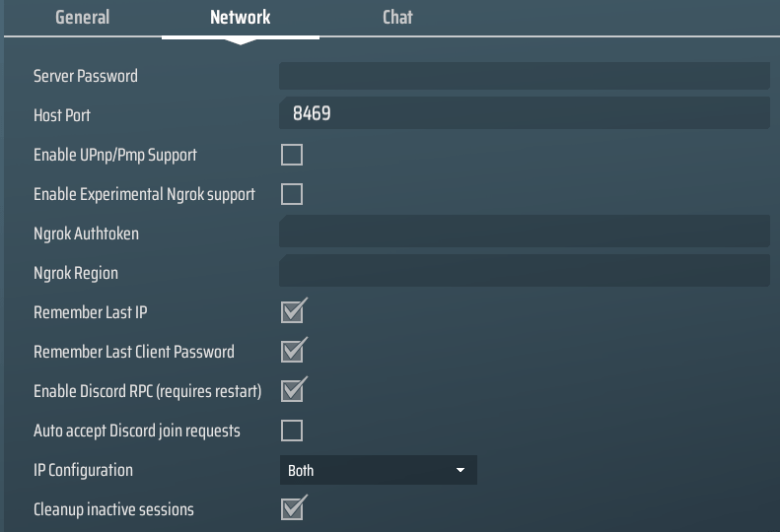Click the "Server Password" label text

86,76
